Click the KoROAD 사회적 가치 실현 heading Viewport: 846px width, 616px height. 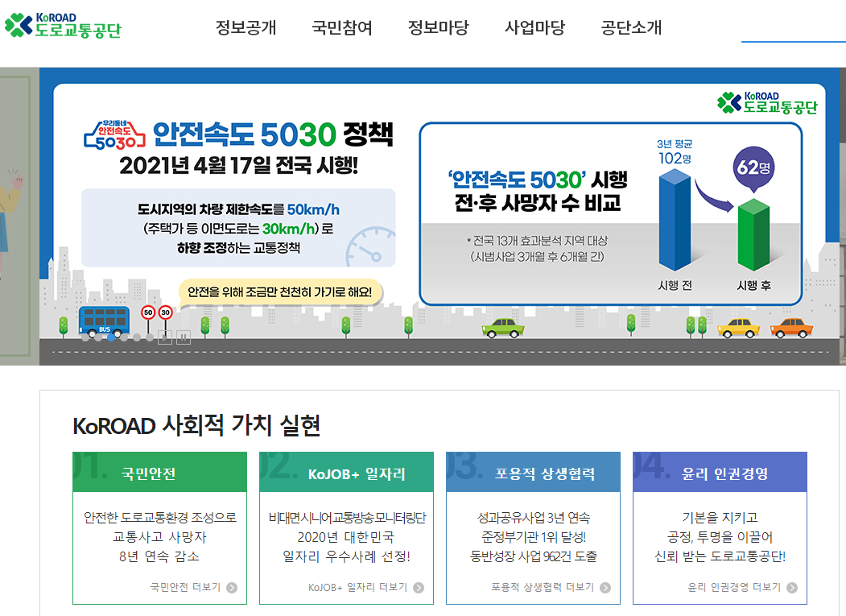[196, 425]
